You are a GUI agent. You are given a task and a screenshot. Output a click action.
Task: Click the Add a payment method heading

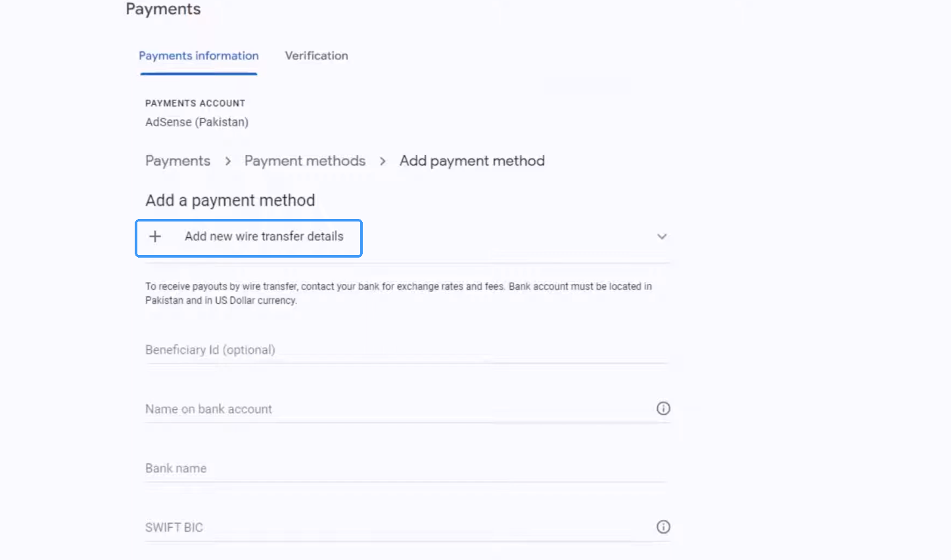230,200
